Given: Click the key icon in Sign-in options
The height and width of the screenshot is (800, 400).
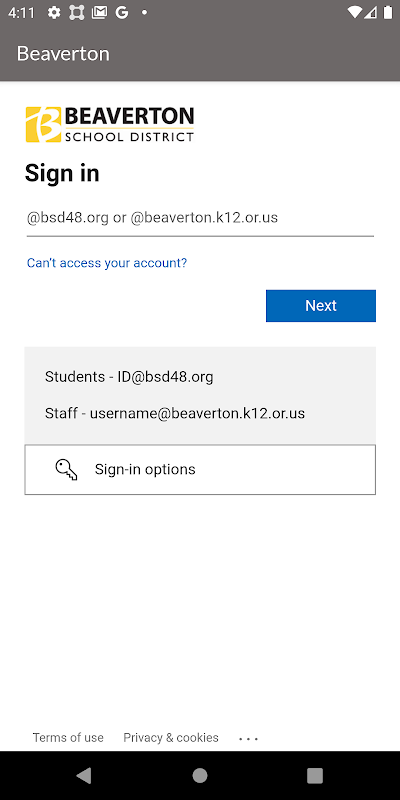Looking at the screenshot, I should [x=66, y=469].
